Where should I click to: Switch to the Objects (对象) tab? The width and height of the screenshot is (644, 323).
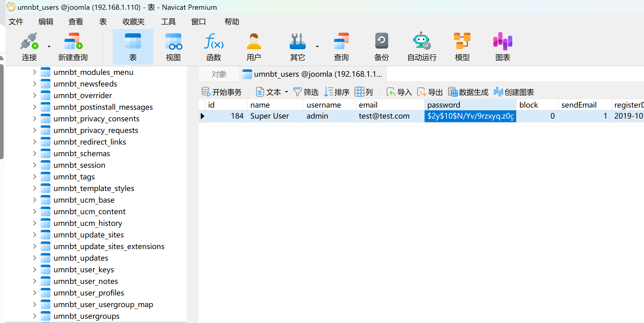point(219,74)
